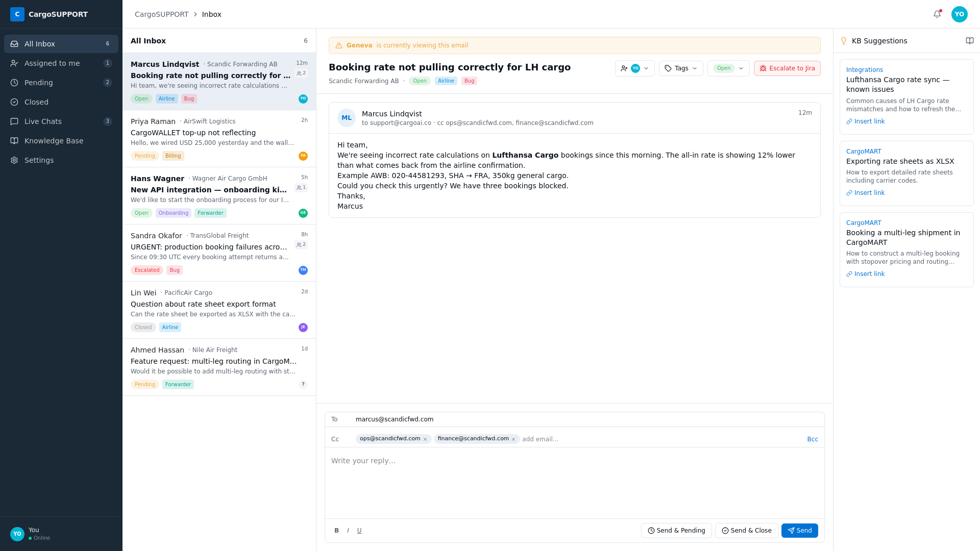The width and height of the screenshot is (980, 551).
Task: Click the Bug tag in email header
Action: click(470, 81)
